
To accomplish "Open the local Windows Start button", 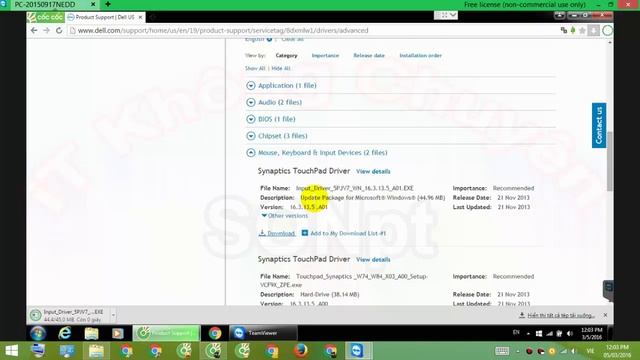I will tap(11, 351).
